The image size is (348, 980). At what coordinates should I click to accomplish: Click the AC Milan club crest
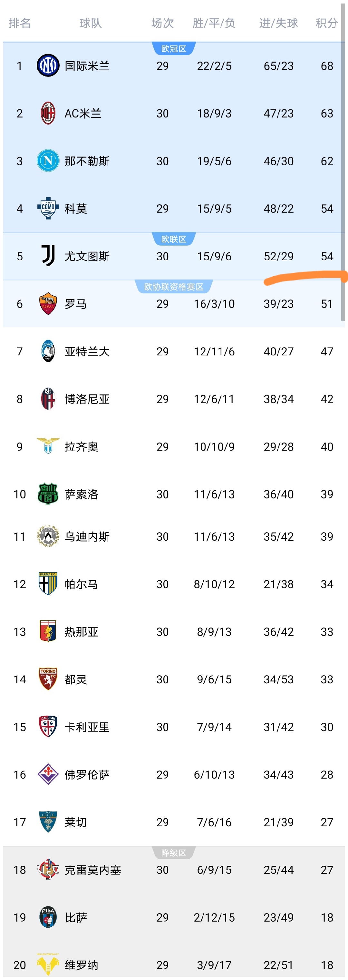click(48, 113)
